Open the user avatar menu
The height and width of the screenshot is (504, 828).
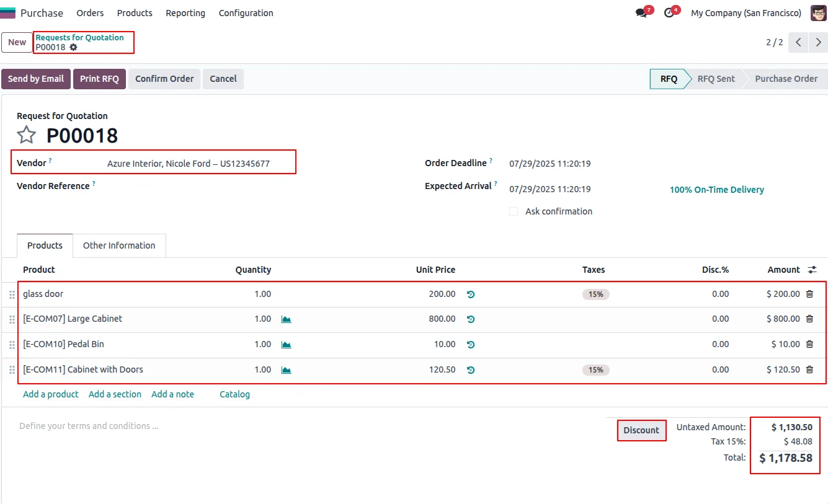coord(819,13)
